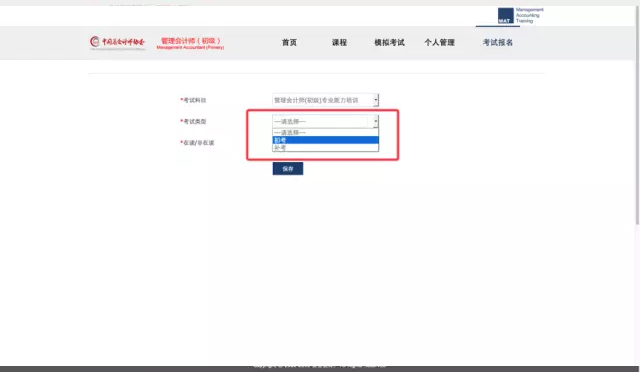Click the 考试类型 field label
Screen dimensions: 640x372
point(193,121)
